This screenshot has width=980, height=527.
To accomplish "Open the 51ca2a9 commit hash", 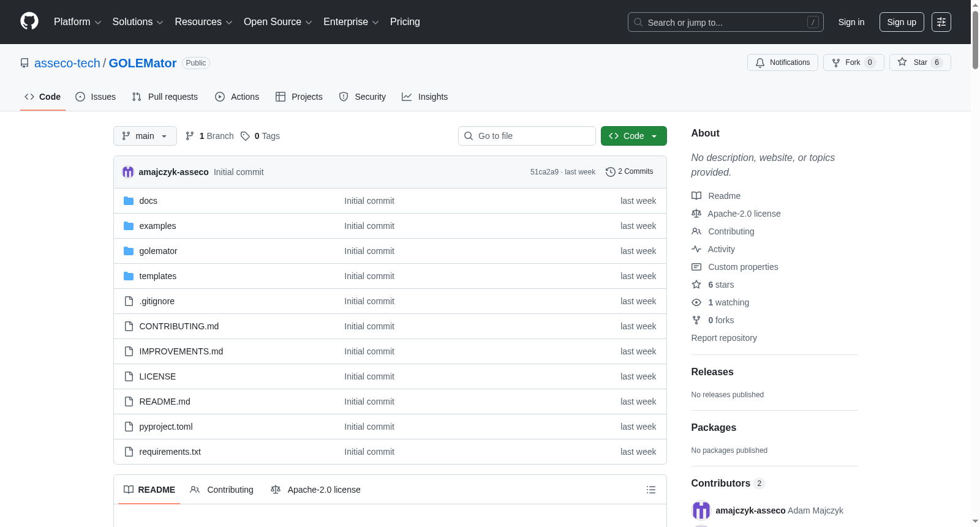I will click(x=545, y=172).
